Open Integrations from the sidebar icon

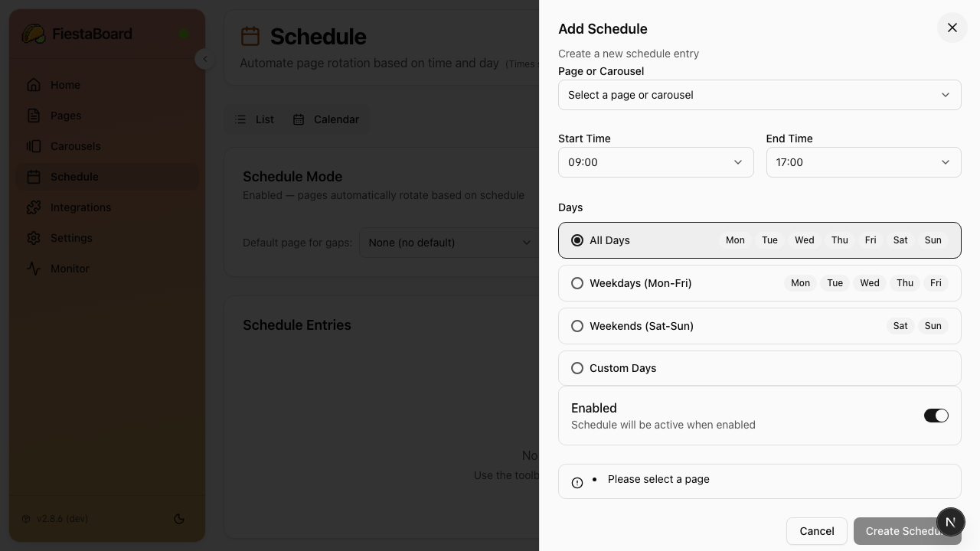click(x=34, y=207)
